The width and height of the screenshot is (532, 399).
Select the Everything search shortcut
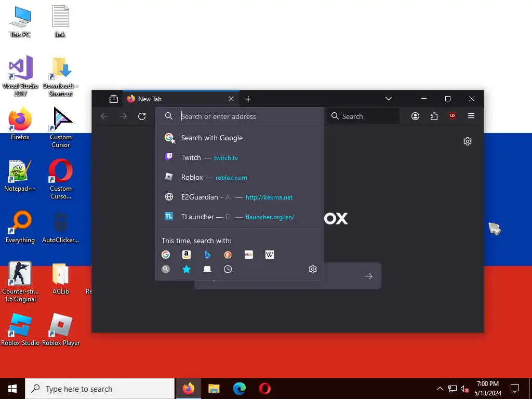tap(20, 227)
